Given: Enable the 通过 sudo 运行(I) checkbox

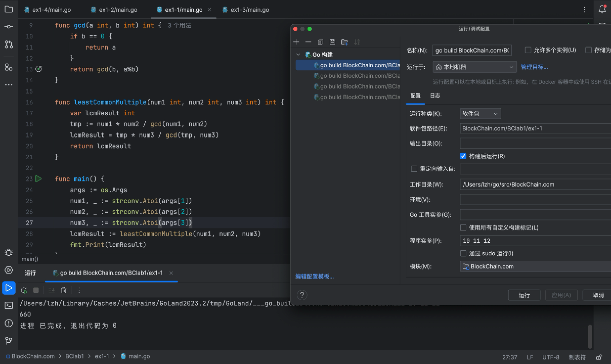Looking at the screenshot, I should pos(463,253).
